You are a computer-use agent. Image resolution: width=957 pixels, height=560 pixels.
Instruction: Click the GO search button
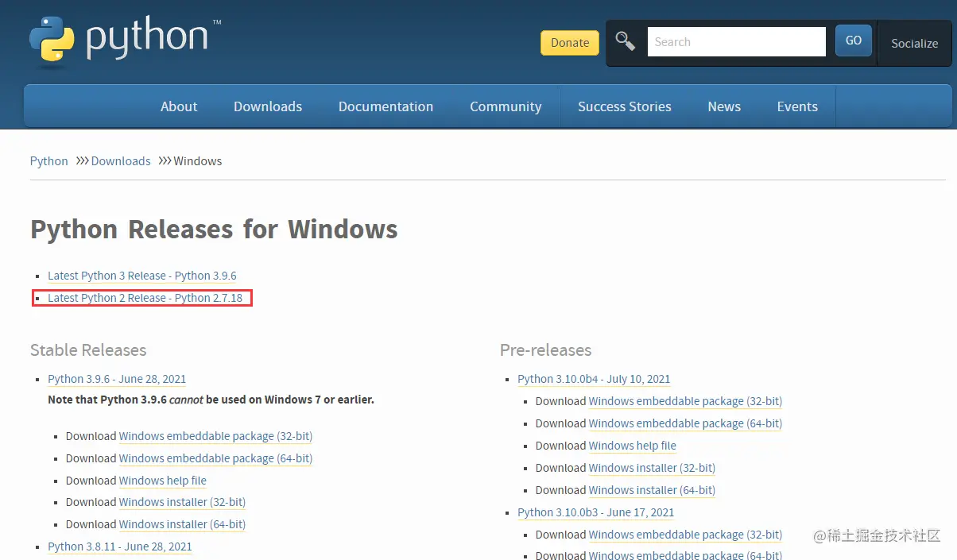854,41
